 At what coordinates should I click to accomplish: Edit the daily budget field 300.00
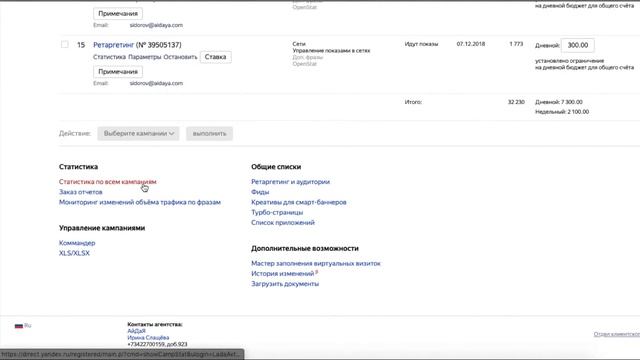(x=578, y=45)
